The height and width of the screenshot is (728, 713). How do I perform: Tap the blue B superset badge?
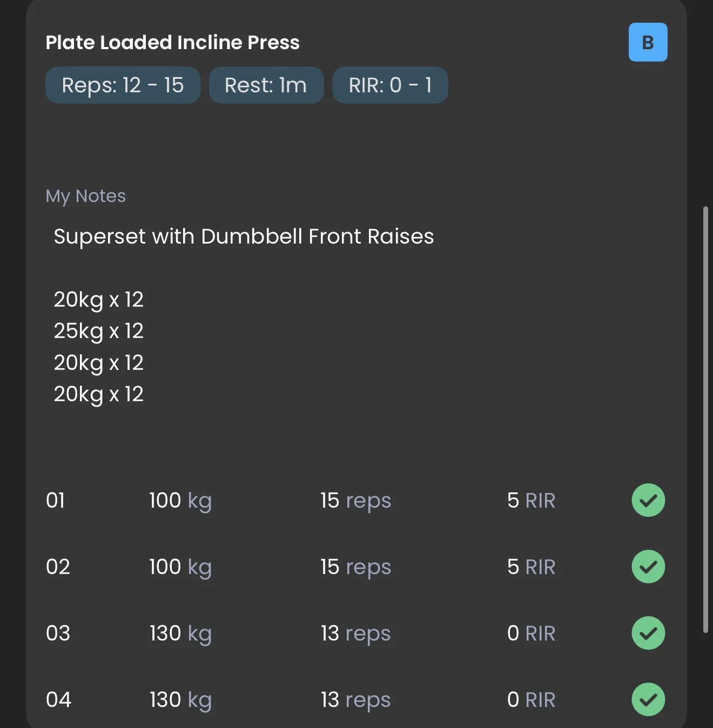tap(648, 42)
